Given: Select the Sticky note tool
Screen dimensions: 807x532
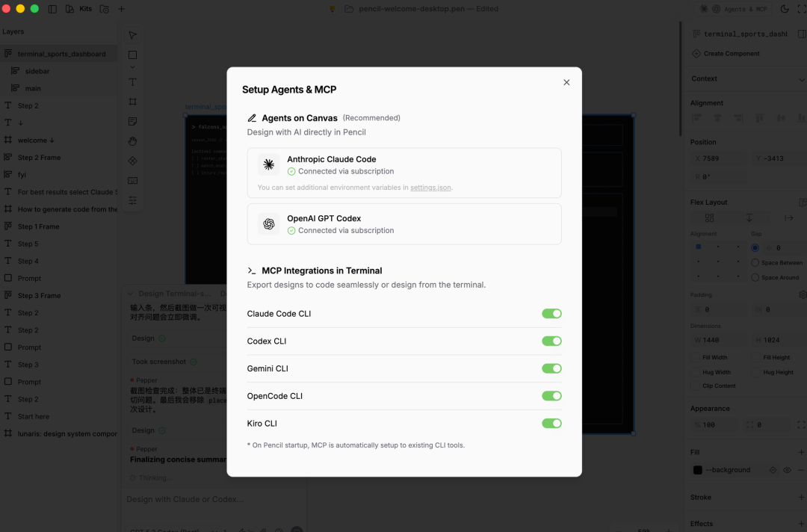Looking at the screenshot, I should tap(132, 122).
